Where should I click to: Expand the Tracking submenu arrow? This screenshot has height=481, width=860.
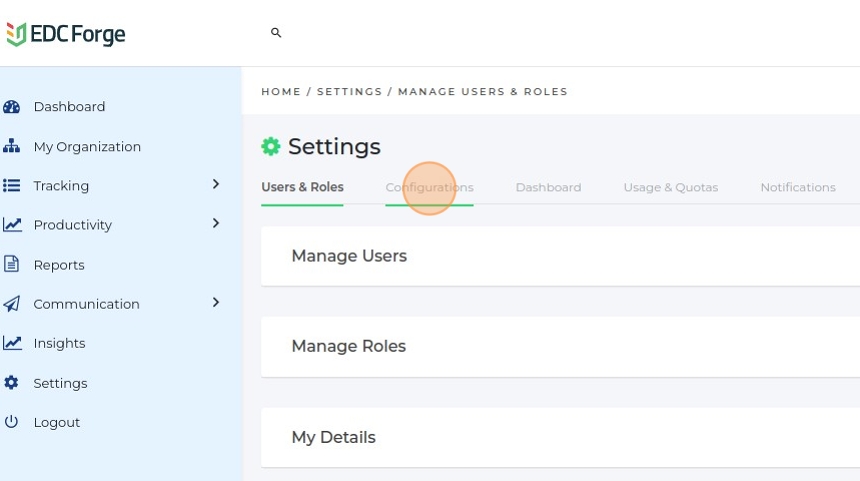click(x=216, y=184)
